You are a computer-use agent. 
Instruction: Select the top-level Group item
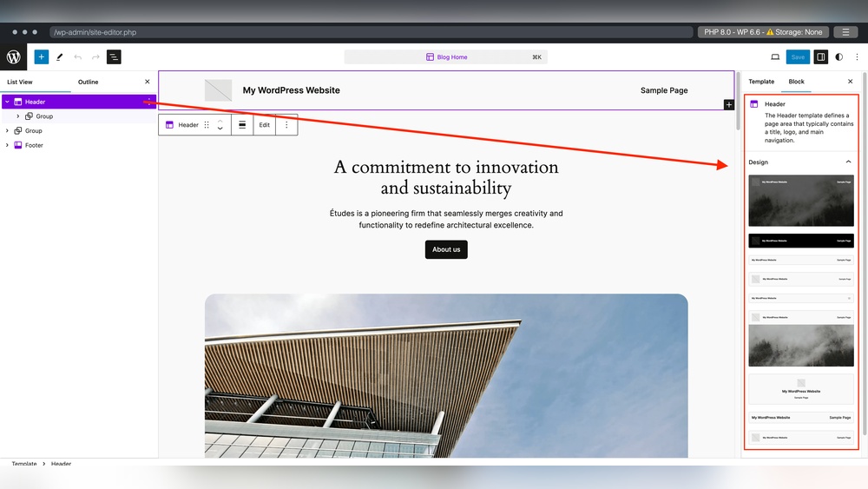point(33,130)
